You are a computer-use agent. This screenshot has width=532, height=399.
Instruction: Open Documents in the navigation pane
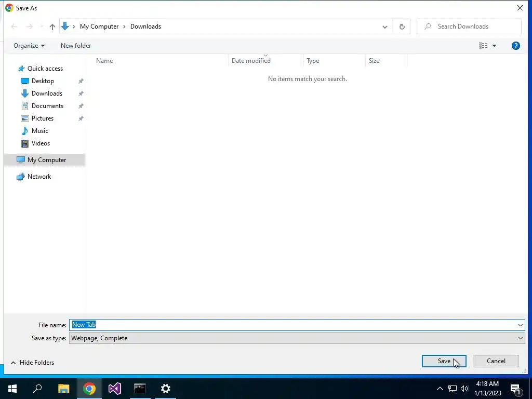click(47, 106)
